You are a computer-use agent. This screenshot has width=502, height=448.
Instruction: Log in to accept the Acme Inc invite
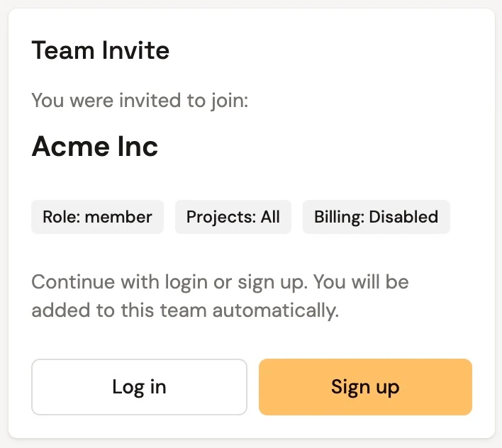pos(139,387)
